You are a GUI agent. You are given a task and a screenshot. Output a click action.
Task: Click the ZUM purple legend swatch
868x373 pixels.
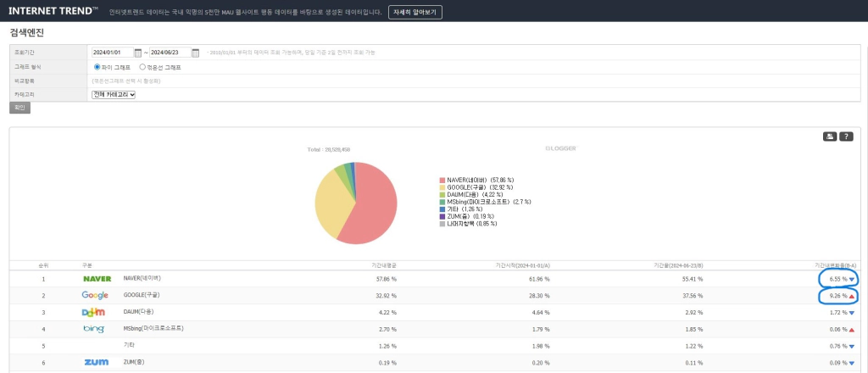click(442, 216)
